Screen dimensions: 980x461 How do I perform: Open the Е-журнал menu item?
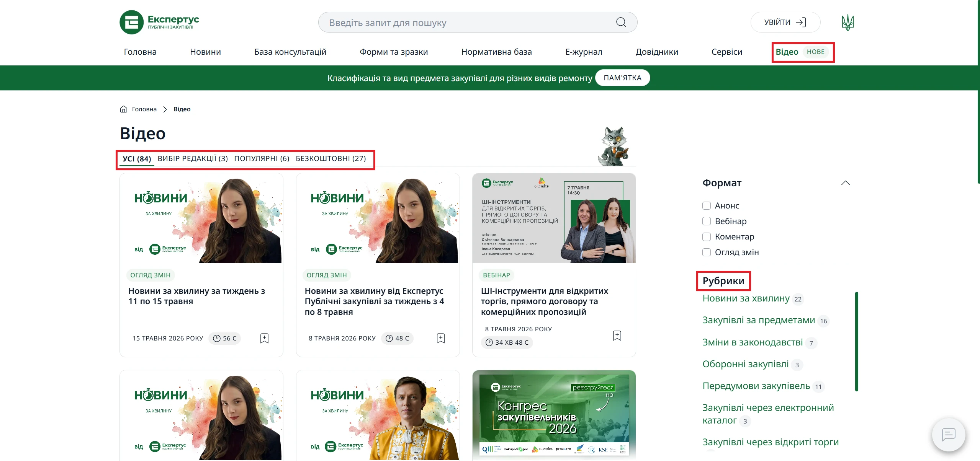tap(584, 52)
